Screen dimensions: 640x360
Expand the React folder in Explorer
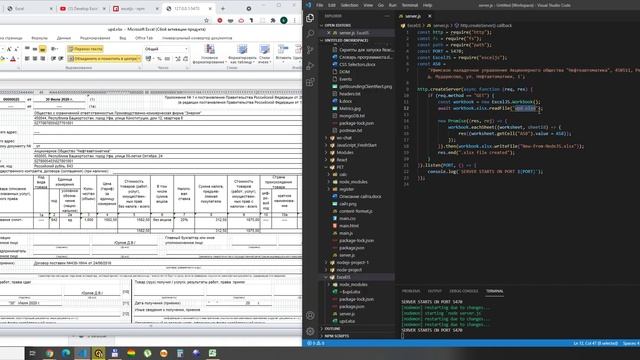(342, 160)
